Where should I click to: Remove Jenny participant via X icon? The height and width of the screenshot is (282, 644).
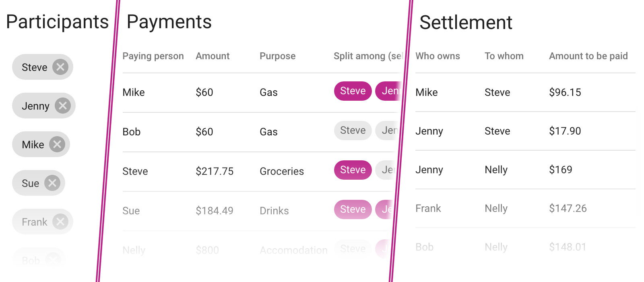[x=63, y=106]
